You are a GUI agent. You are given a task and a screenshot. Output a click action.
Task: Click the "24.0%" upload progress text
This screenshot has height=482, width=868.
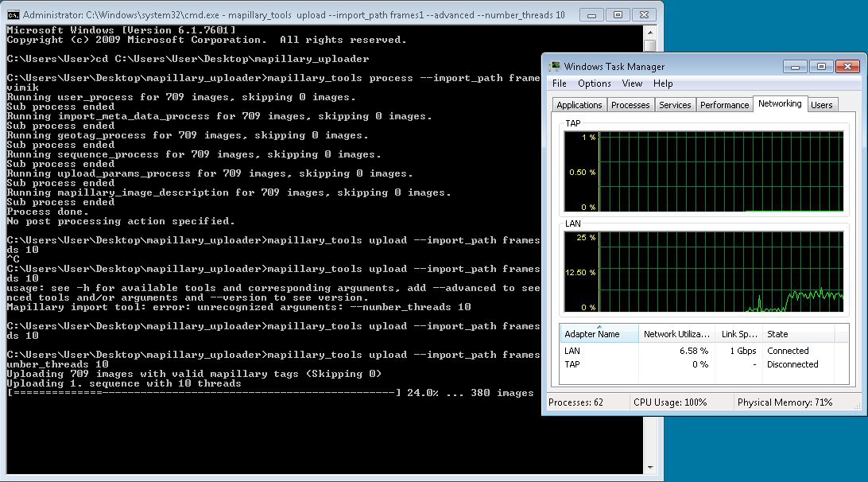[x=422, y=393]
